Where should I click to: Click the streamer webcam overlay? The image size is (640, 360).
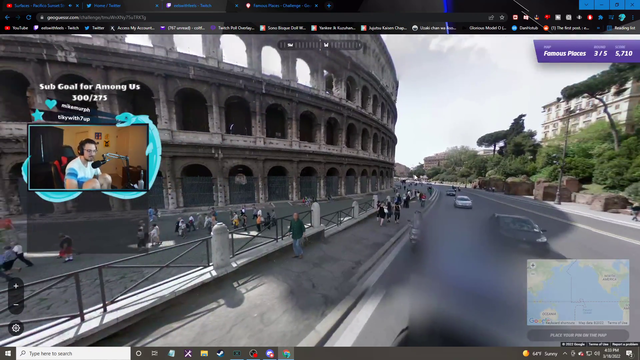click(88, 158)
